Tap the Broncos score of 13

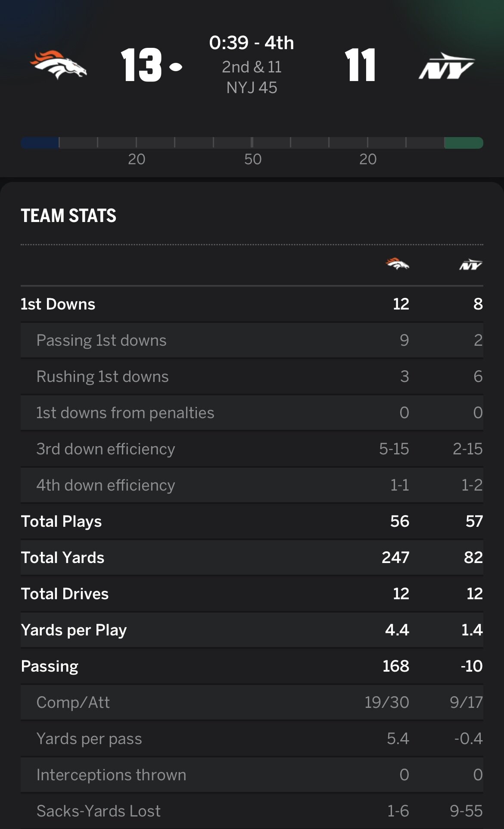point(141,65)
